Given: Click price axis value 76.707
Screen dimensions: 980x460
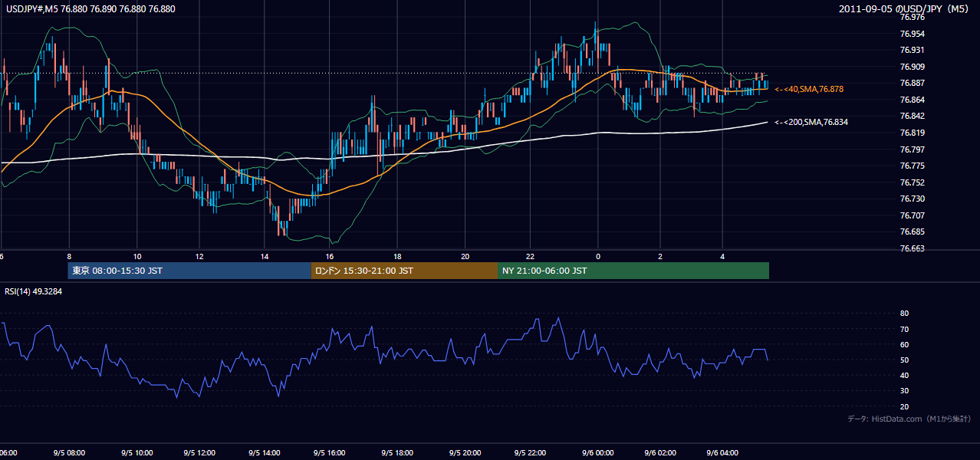Looking at the screenshot, I should 912,215.
